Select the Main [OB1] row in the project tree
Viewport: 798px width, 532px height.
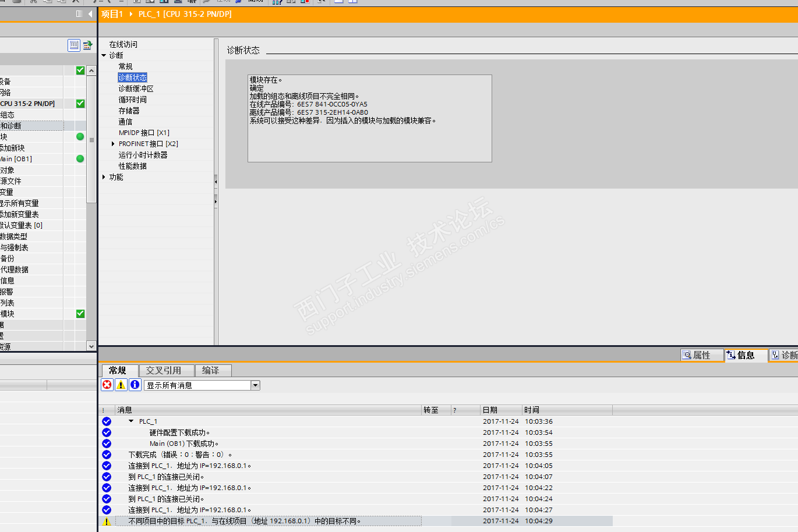tap(31, 159)
